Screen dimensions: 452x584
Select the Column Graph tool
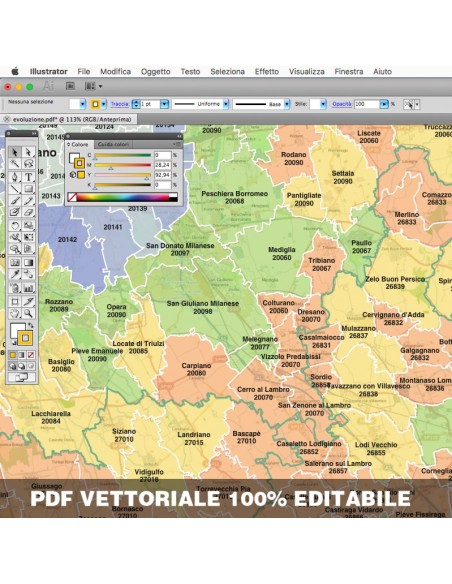point(29,288)
